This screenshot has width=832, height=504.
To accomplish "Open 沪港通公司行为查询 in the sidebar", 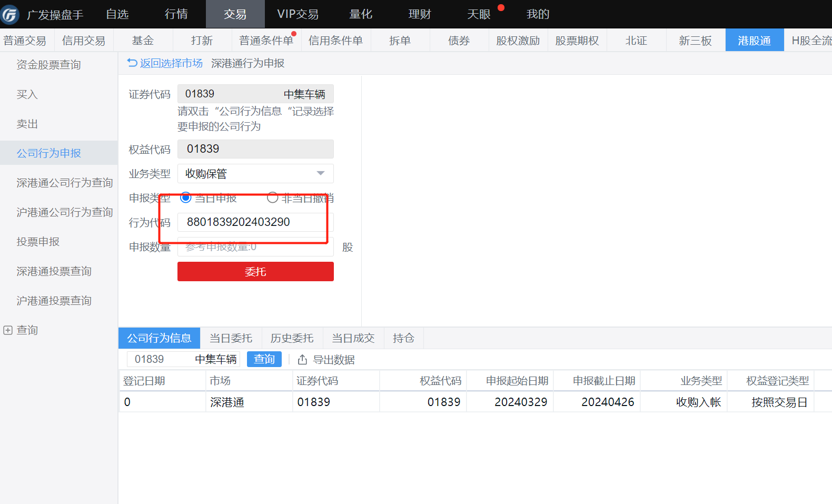I will [64, 212].
